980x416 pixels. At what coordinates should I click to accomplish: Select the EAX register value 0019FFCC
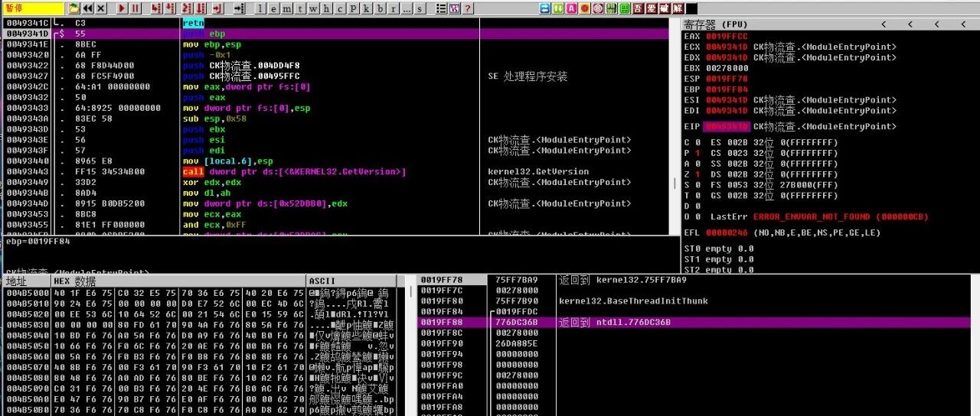point(727,36)
